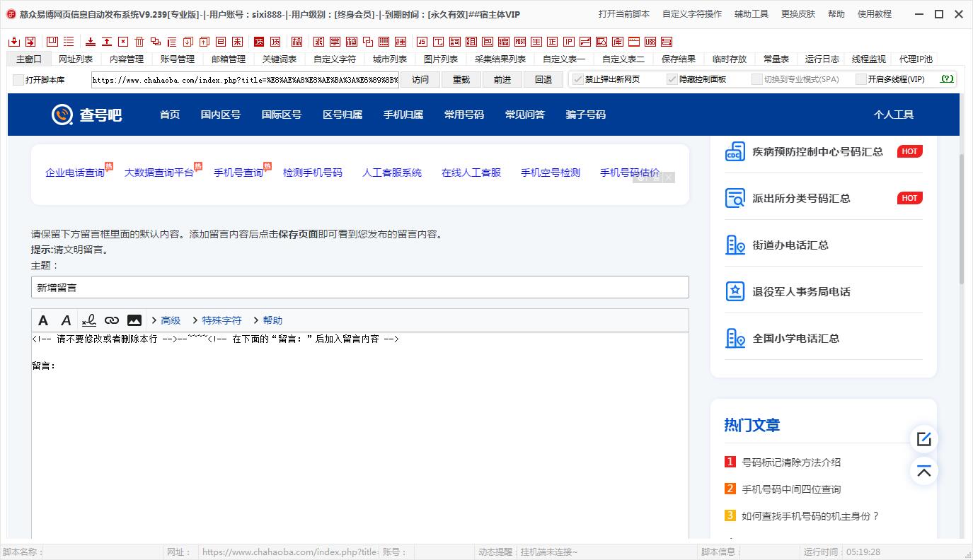Open the 代理IP池 tab

coord(916,59)
